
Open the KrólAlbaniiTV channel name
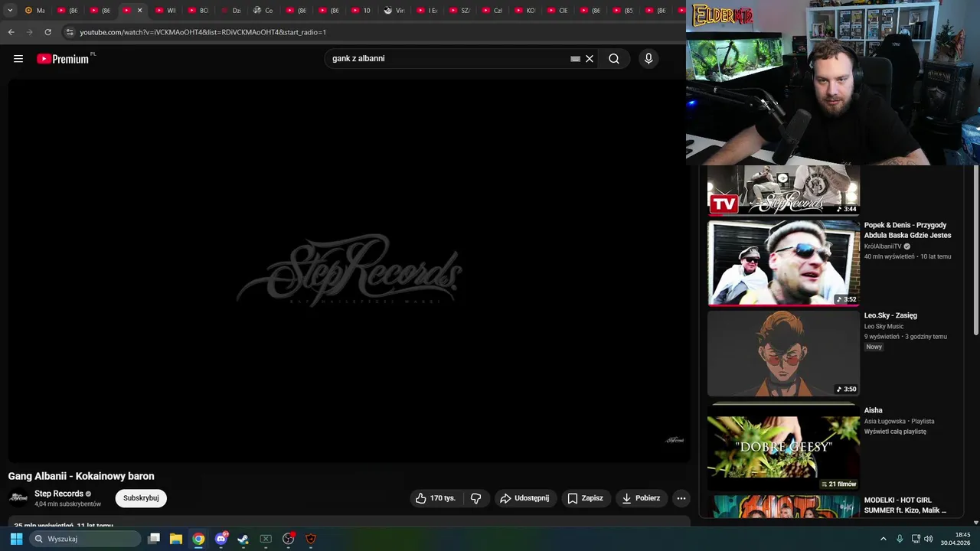coord(883,246)
